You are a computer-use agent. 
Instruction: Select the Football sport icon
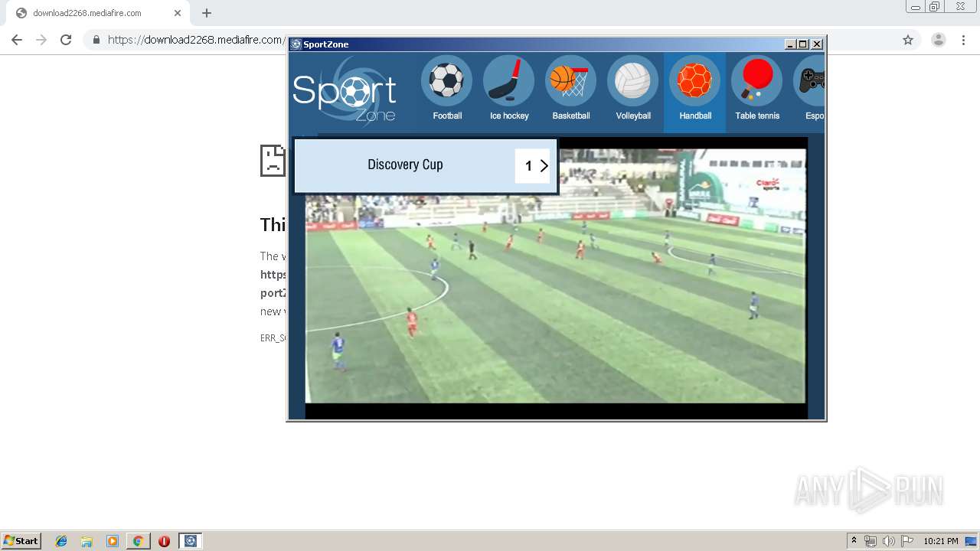click(446, 81)
